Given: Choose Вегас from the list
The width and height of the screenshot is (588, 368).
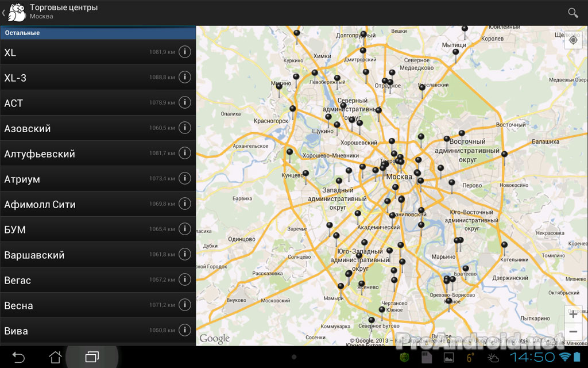Looking at the screenshot, I should pos(98,280).
